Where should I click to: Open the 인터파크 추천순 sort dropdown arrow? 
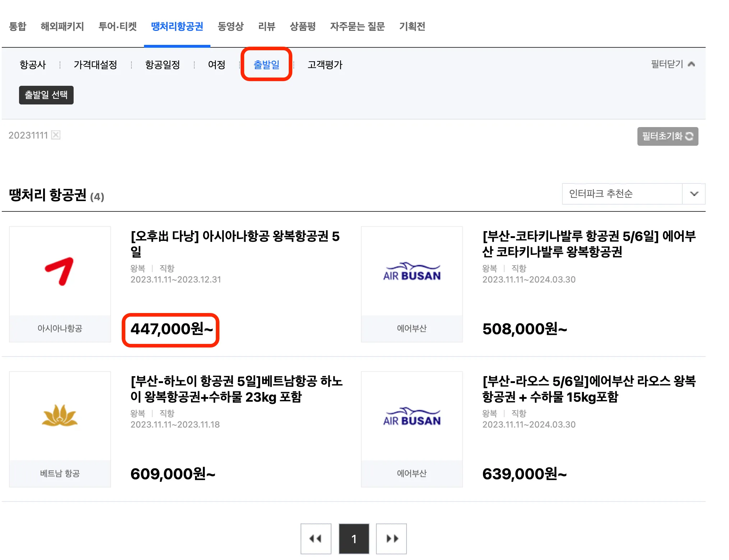click(x=694, y=194)
